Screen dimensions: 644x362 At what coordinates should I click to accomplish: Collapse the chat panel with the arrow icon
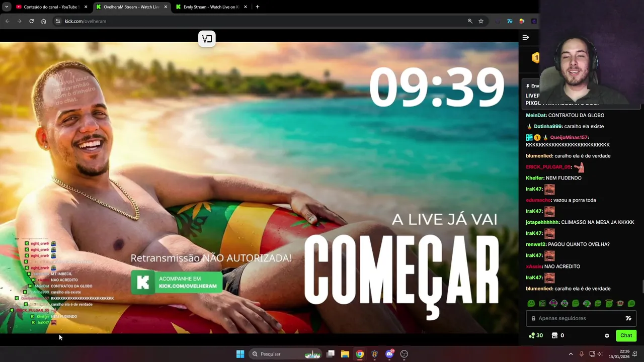tap(525, 37)
